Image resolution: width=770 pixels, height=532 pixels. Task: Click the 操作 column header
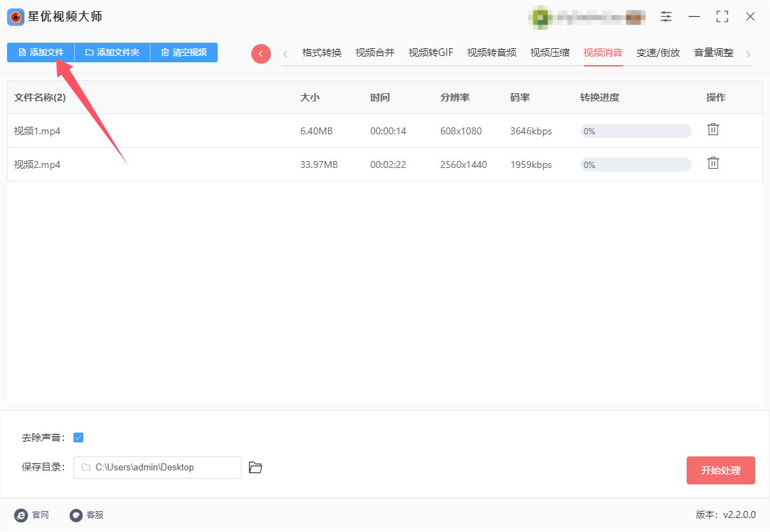pos(715,97)
